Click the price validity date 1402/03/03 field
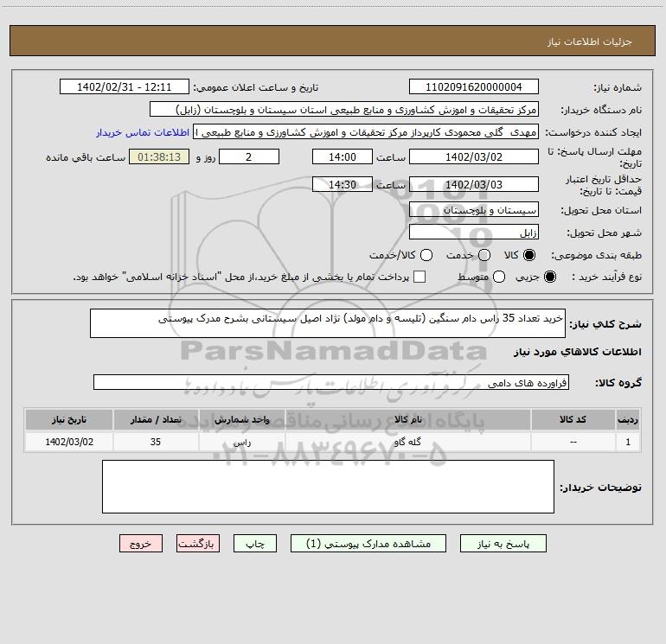Image resolution: width=666 pixels, height=644 pixels. tap(474, 184)
